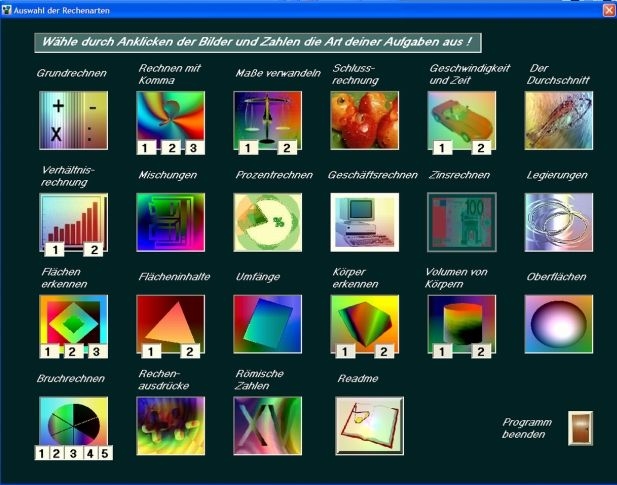Image resolution: width=617 pixels, height=485 pixels.
Task: Open the Readme book button
Action: tap(369, 426)
